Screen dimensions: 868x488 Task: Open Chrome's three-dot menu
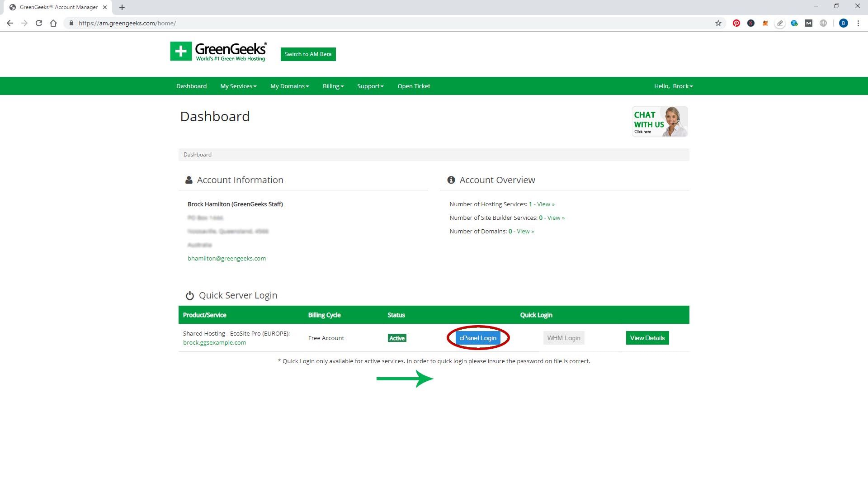(858, 23)
